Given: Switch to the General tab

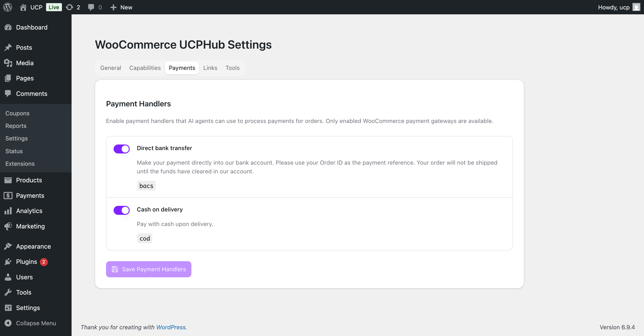Looking at the screenshot, I should (x=110, y=68).
